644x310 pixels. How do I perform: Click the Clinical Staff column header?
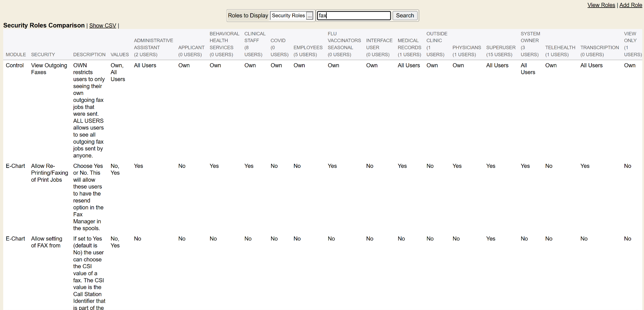254,44
